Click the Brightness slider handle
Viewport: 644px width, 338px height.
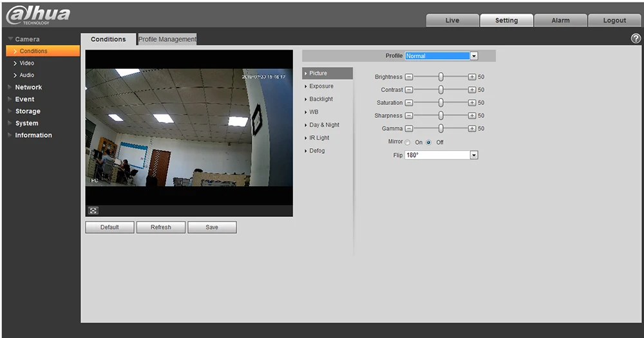click(440, 77)
